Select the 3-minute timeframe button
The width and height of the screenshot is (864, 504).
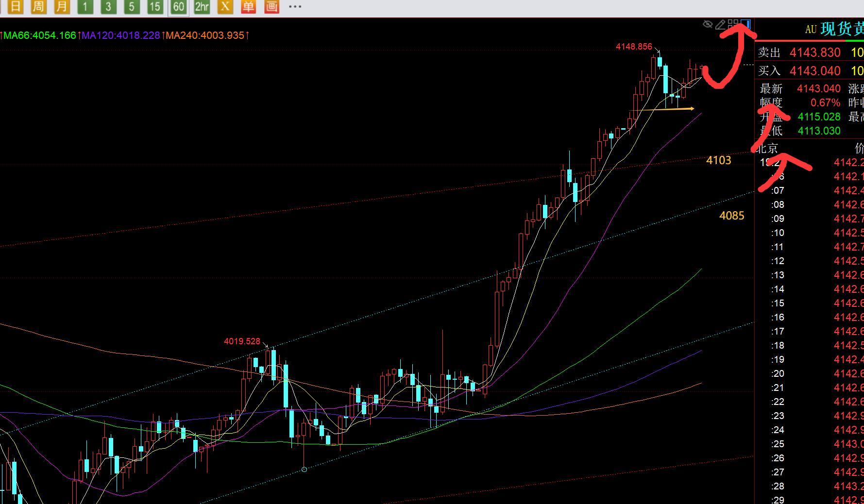[108, 6]
